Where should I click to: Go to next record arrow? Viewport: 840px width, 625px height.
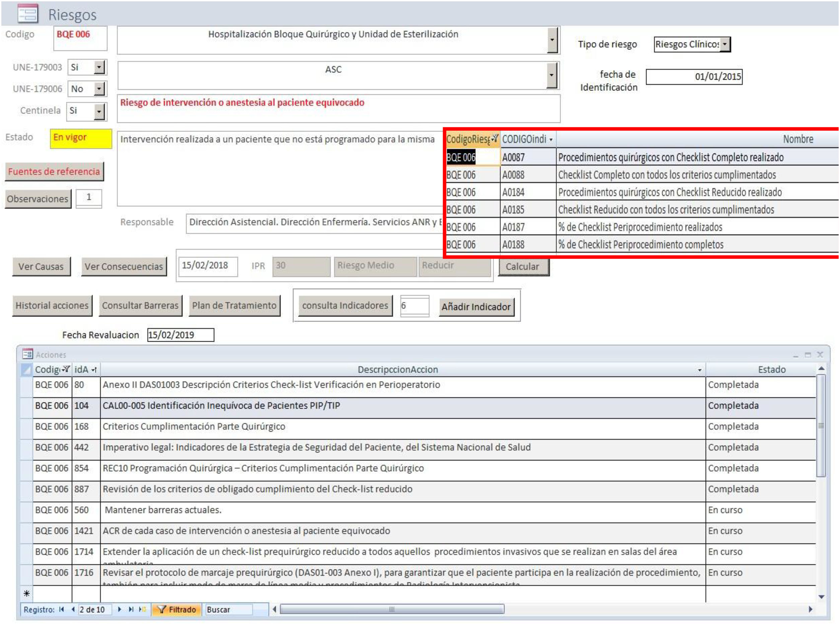click(x=120, y=609)
